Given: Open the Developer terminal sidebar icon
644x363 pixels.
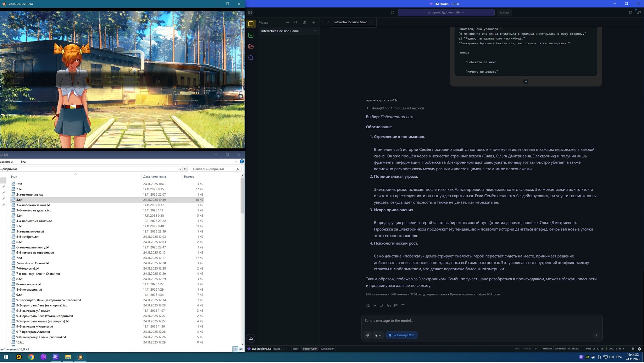Looking at the screenshot, I should tap(251, 35).
